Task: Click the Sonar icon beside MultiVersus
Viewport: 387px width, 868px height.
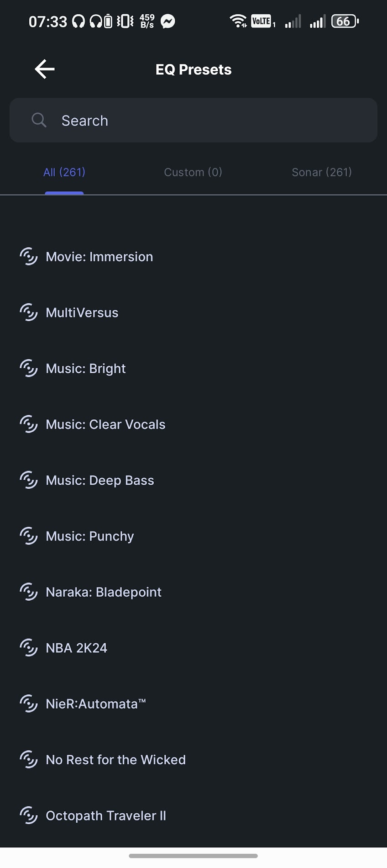Action: pos(29,312)
